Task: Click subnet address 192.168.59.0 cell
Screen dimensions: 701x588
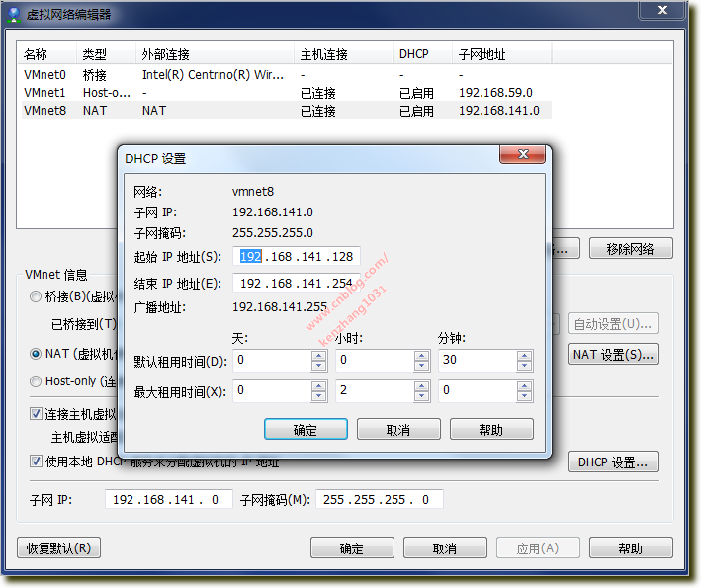Action: (x=495, y=93)
